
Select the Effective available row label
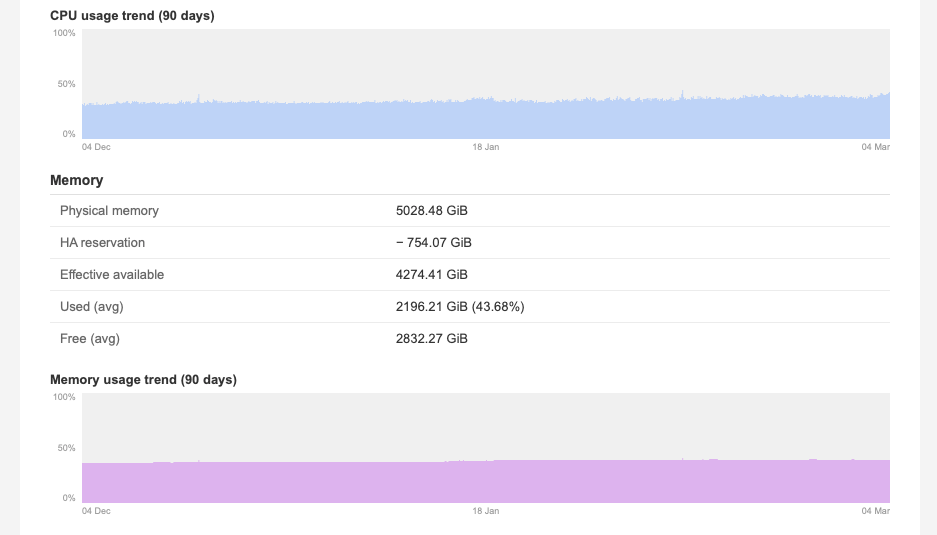coord(112,275)
